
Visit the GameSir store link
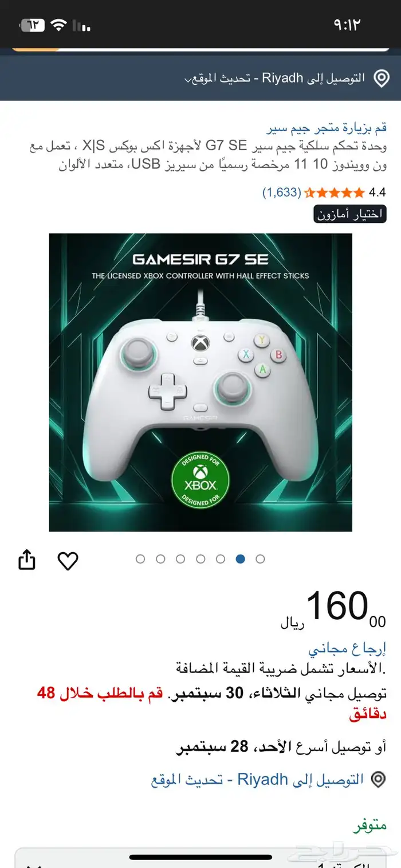click(x=327, y=128)
